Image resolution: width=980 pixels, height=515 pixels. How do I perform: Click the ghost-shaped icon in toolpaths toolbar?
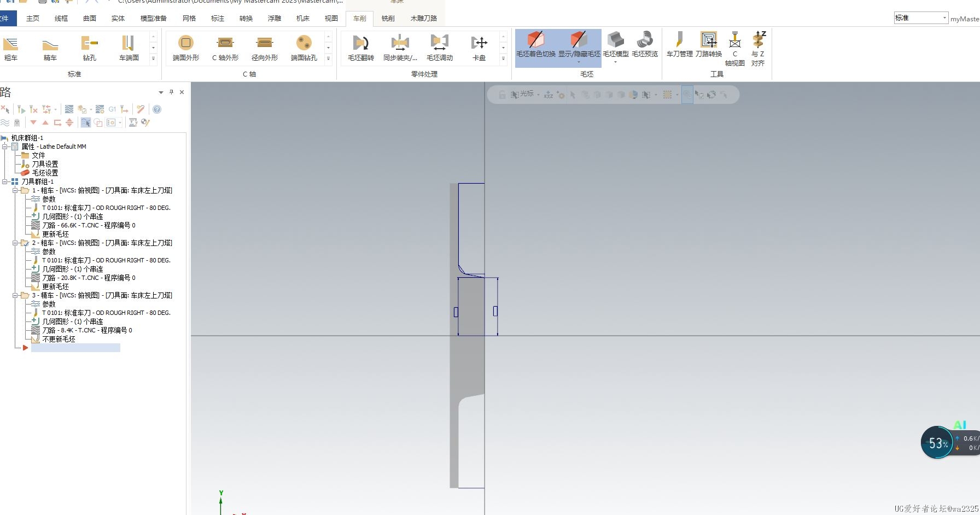point(17,122)
